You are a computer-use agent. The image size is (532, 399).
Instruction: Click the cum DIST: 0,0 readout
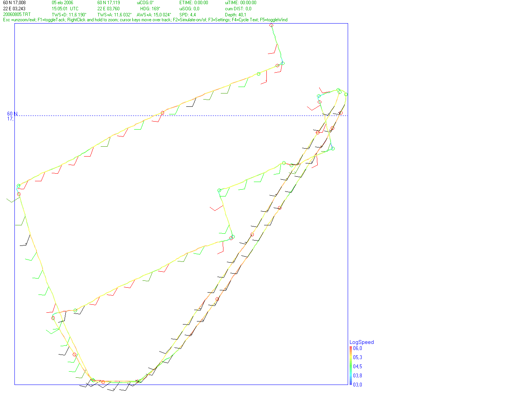click(x=238, y=8)
